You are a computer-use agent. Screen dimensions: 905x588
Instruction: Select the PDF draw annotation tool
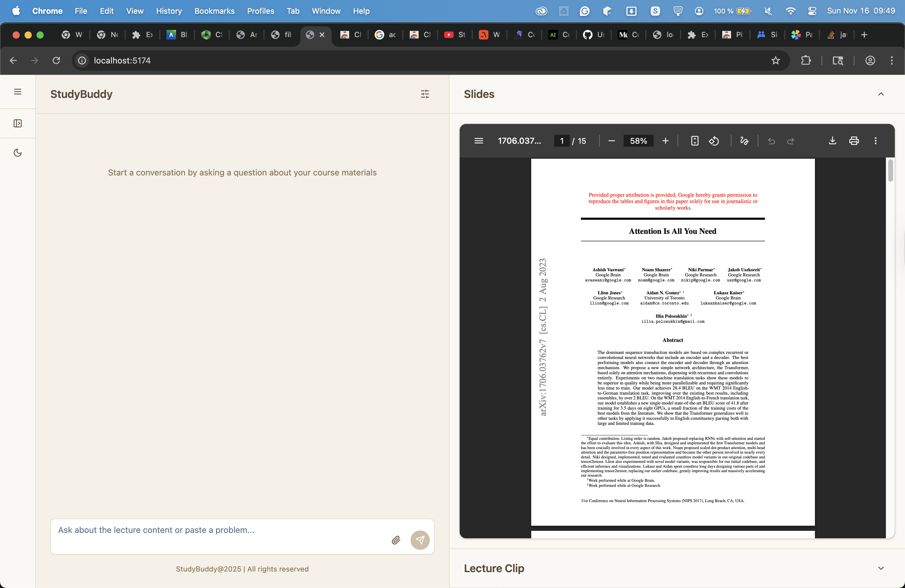pyautogui.click(x=744, y=141)
